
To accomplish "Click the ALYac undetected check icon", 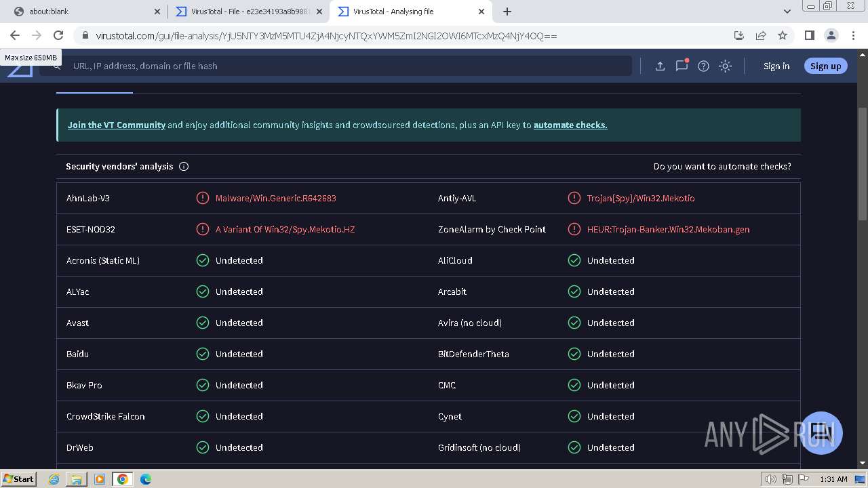I will click(202, 291).
